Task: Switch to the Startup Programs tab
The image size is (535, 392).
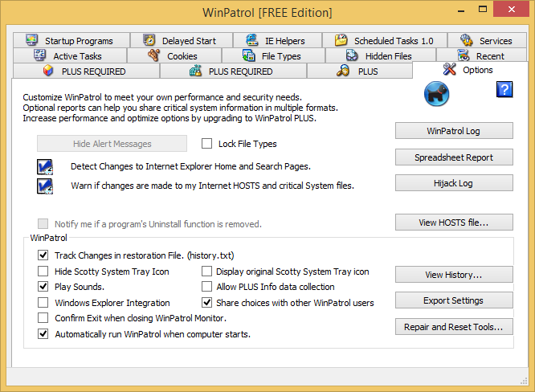Action: (71, 40)
